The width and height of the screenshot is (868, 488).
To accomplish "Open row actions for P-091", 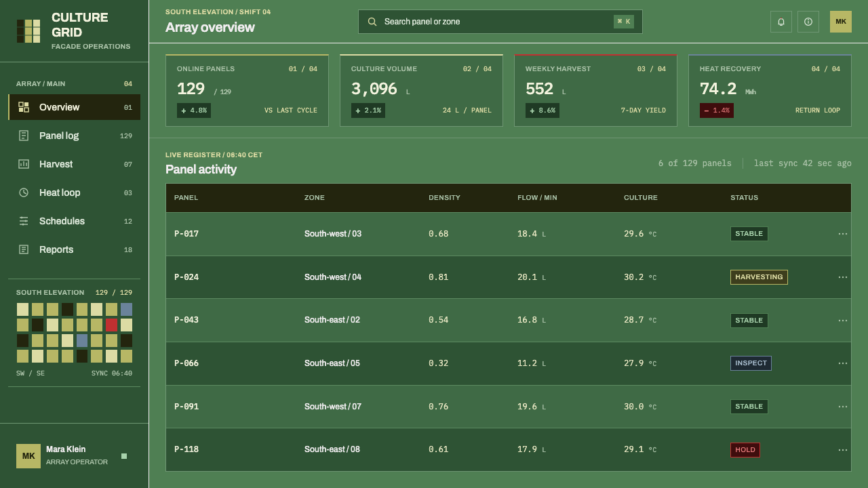I will coord(843,407).
